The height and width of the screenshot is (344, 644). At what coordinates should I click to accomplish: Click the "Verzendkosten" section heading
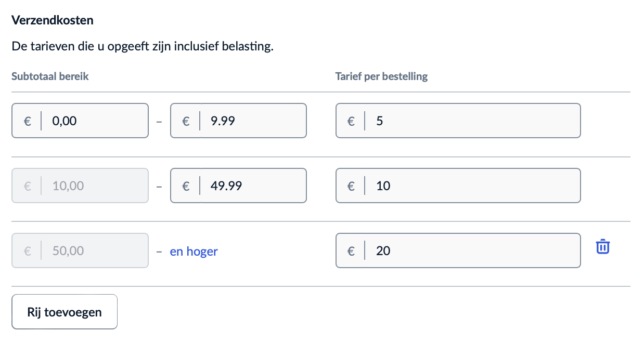point(52,21)
